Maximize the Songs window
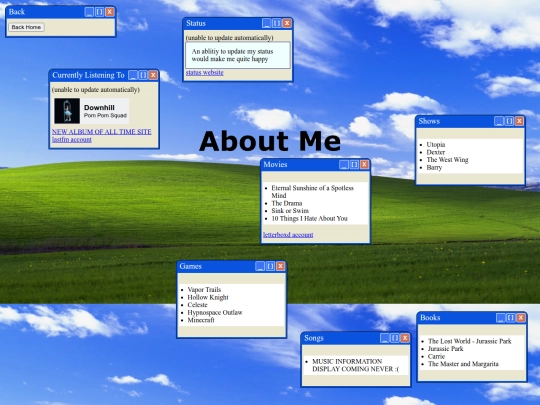Viewport: 540px width, 405px height. (x=395, y=338)
